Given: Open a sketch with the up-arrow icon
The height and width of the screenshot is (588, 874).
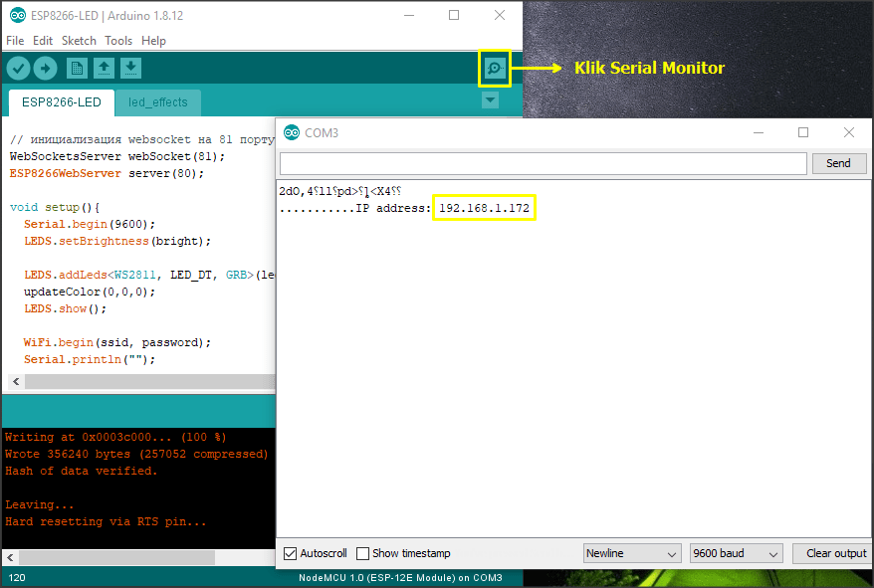Looking at the screenshot, I should (104, 69).
